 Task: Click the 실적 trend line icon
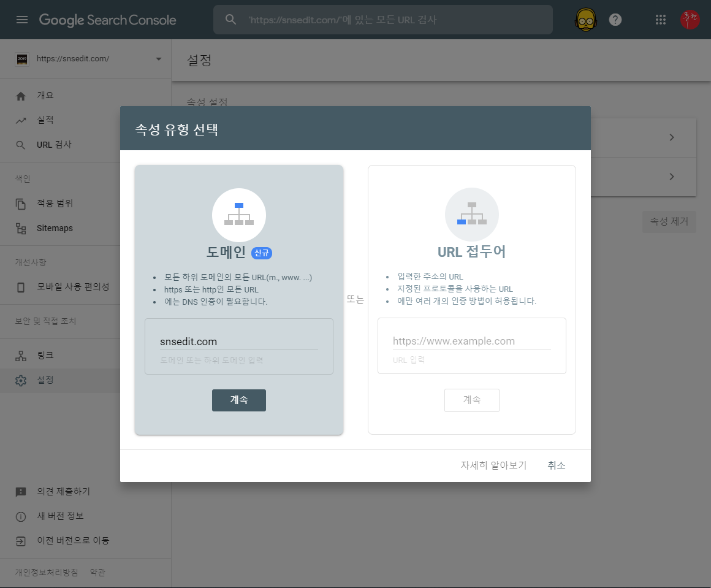[21, 120]
